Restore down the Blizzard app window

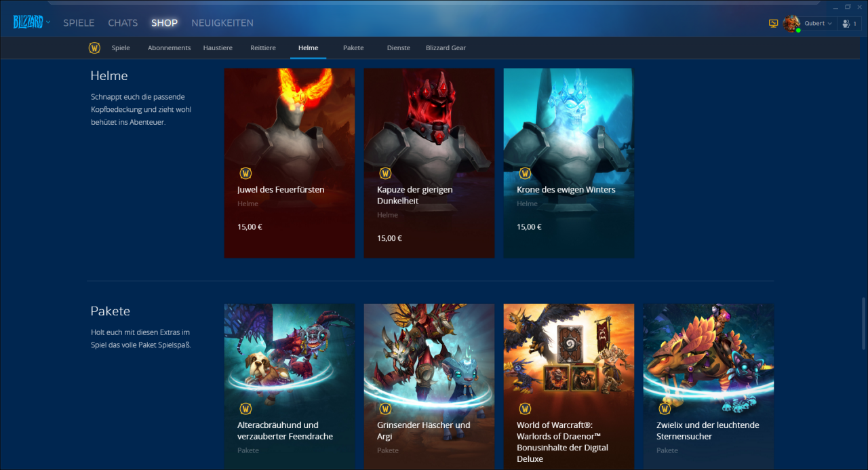[848, 6]
